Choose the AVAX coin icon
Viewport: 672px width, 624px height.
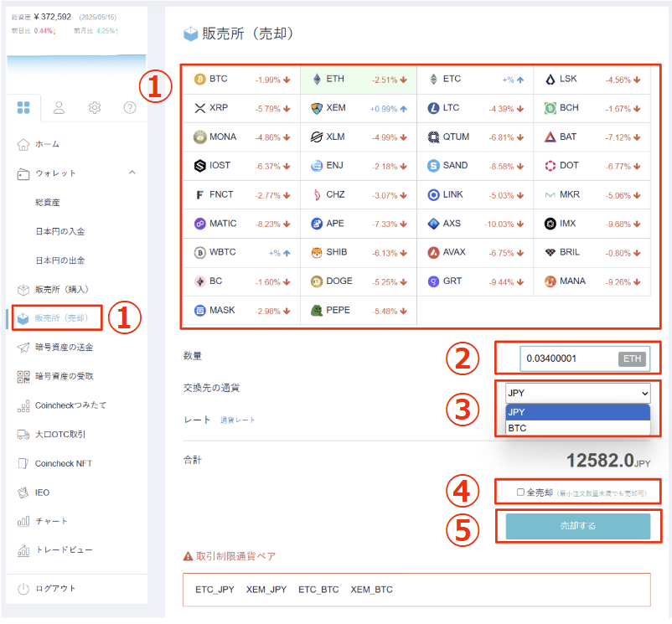click(x=433, y=253)
